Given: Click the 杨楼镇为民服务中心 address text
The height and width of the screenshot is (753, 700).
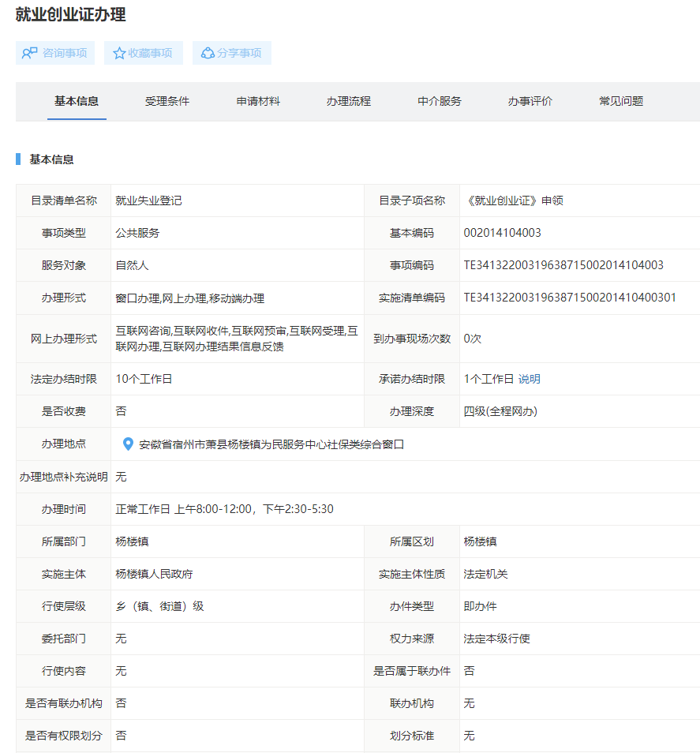Looking at the screenshot, I should [x=271, y=444].
